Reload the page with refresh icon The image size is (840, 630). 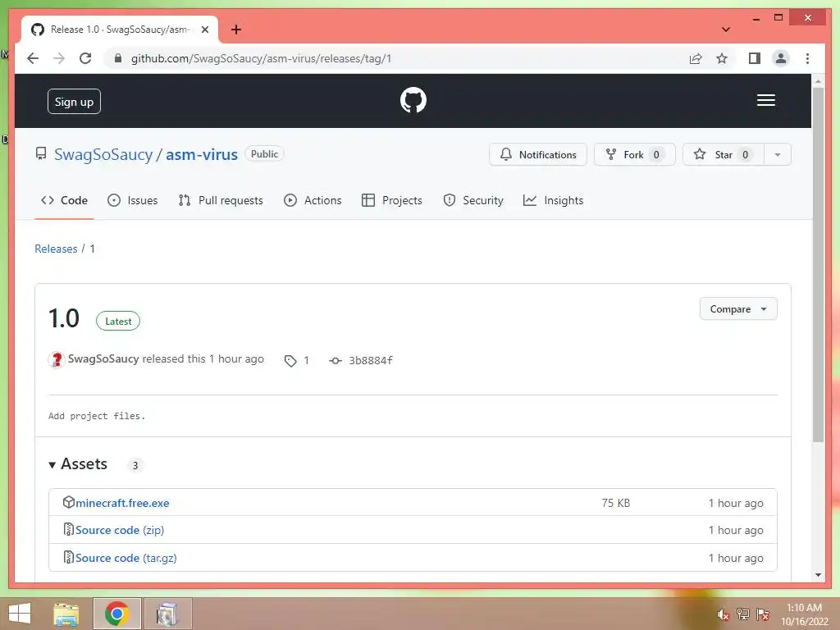(85, 58)
